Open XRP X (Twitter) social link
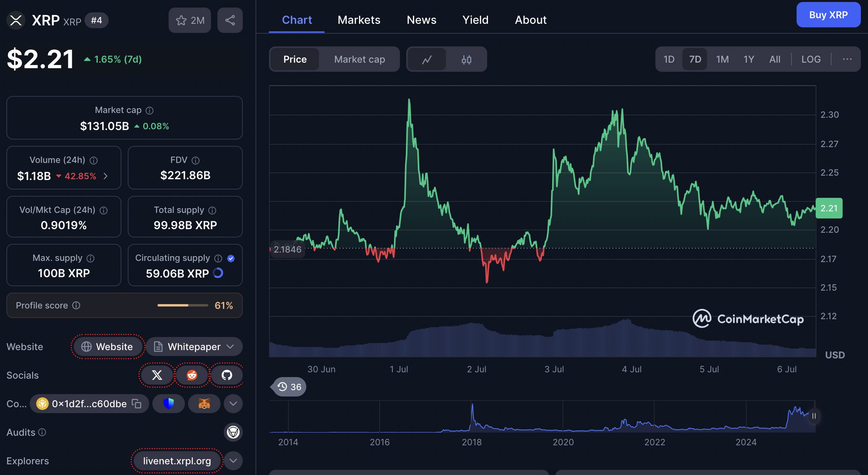Viewport: 868px width, 475px height. 157,375
